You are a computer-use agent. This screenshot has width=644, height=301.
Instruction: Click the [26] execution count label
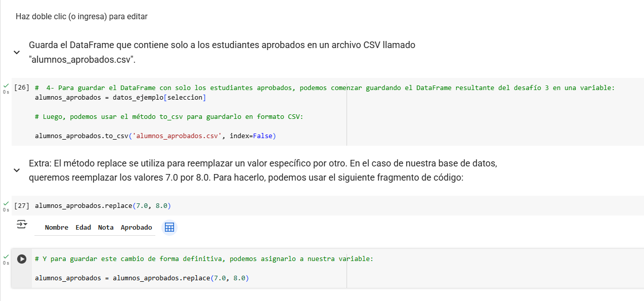[x=22, y=88]
